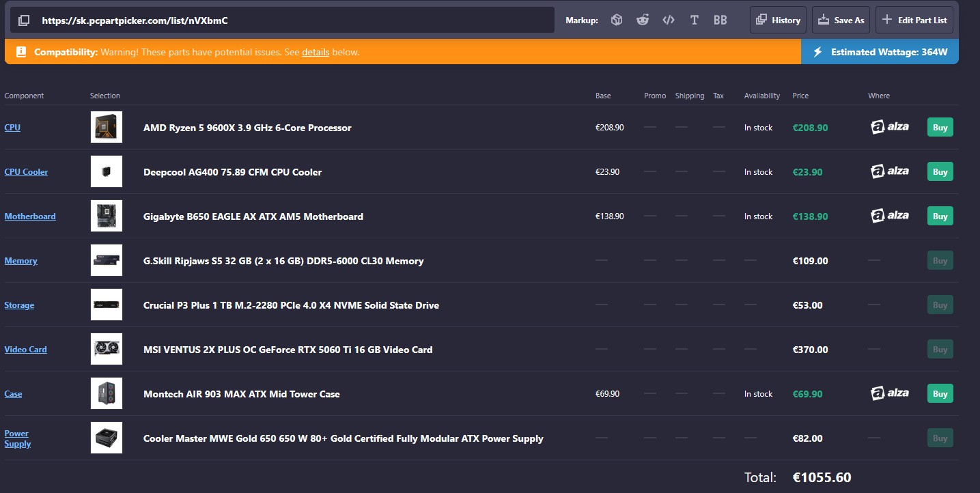
Task: Open Edit Part List
Action: 914,20
